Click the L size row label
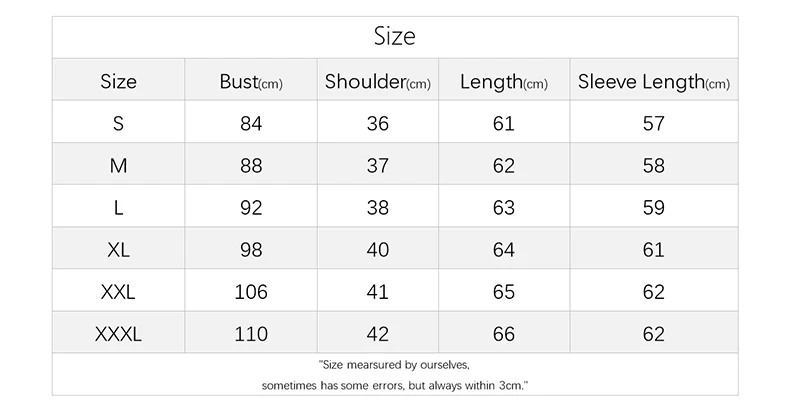The image size is (790, 413). 118,208
